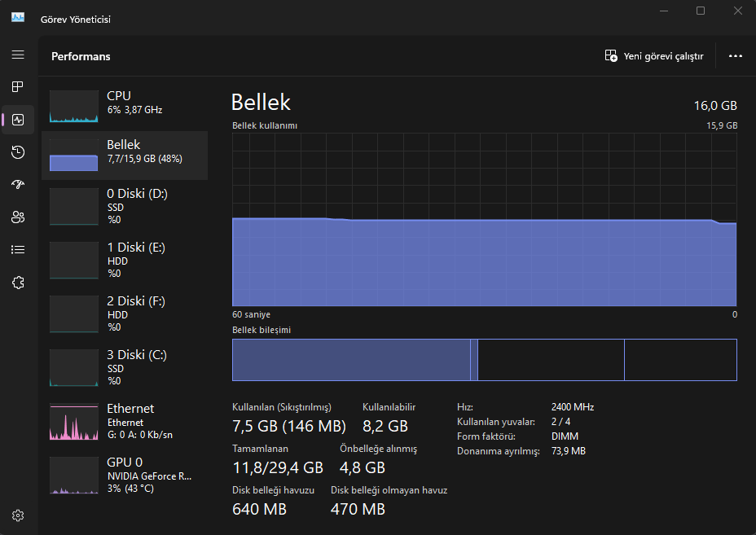This screenshot has height=535, width=756.
Task: Select the Performance page icon
Action: click(x=18, y=120)
